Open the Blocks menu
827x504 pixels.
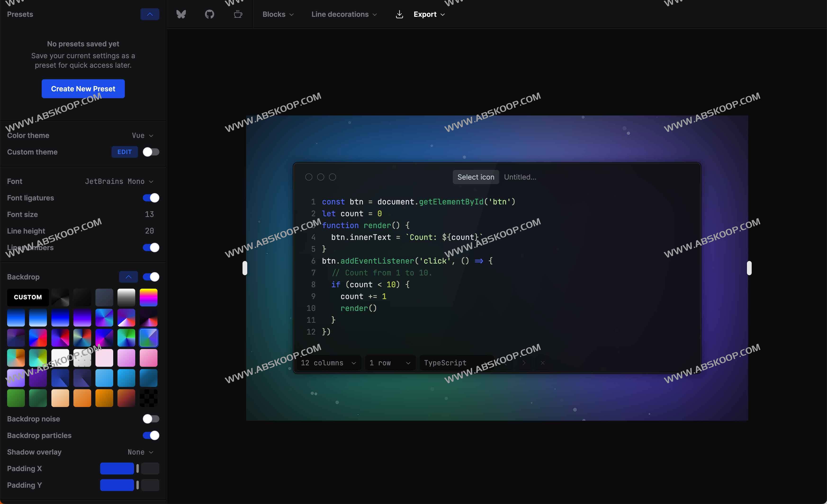(278, 14)
